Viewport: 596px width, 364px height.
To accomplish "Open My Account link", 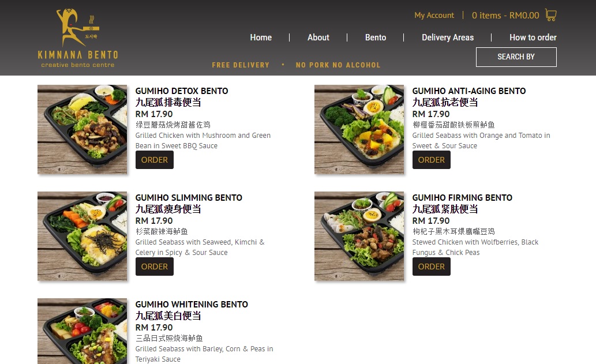I will pyautogui.click(x=434, y=15).
